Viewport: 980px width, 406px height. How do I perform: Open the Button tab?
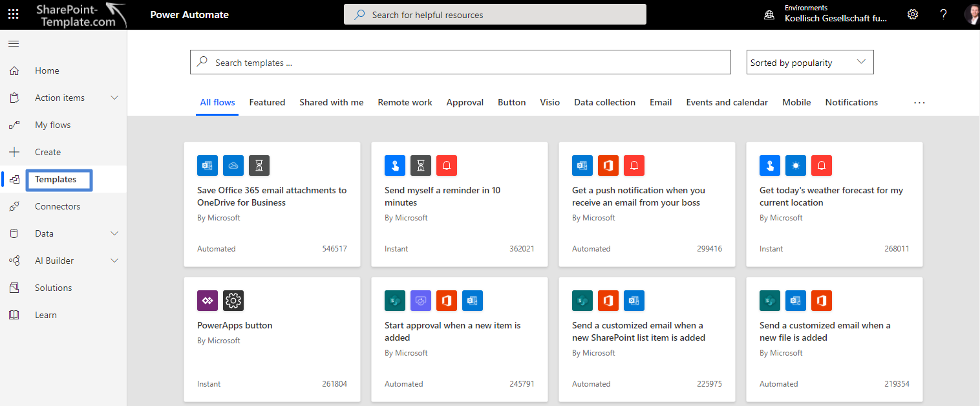click(512, 102)
